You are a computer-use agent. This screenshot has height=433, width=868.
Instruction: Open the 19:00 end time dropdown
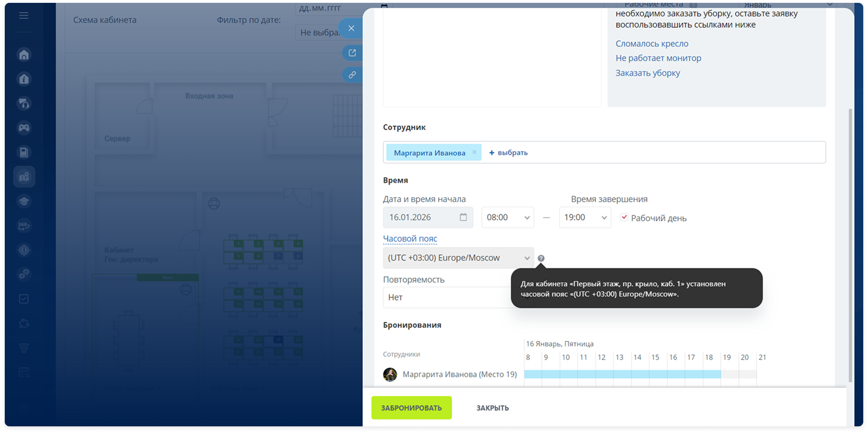[585, 217]
